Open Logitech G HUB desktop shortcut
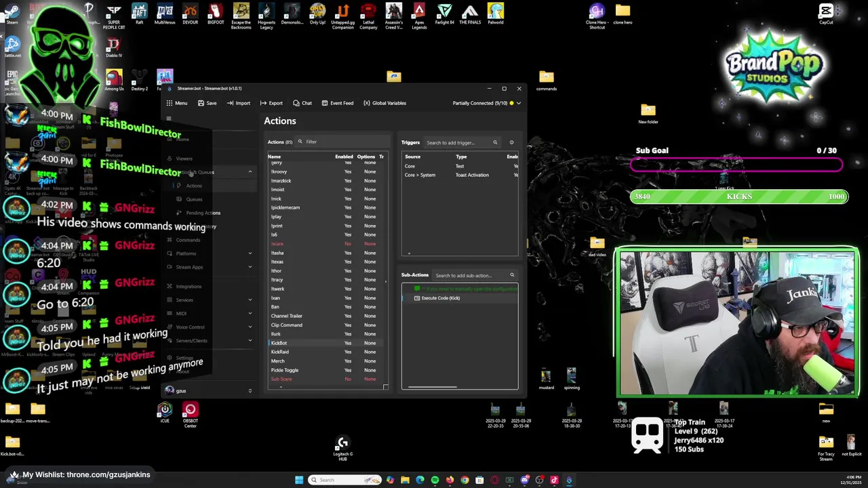This screenshot has height=488, width=868. tap(342, 448)
